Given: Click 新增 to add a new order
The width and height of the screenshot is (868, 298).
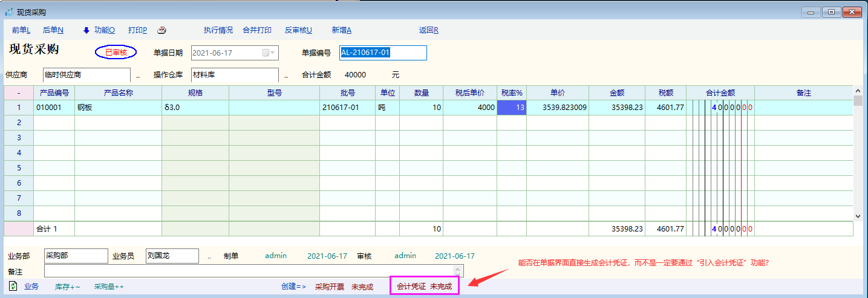Looking at the screenshot, I should (341, 30).
